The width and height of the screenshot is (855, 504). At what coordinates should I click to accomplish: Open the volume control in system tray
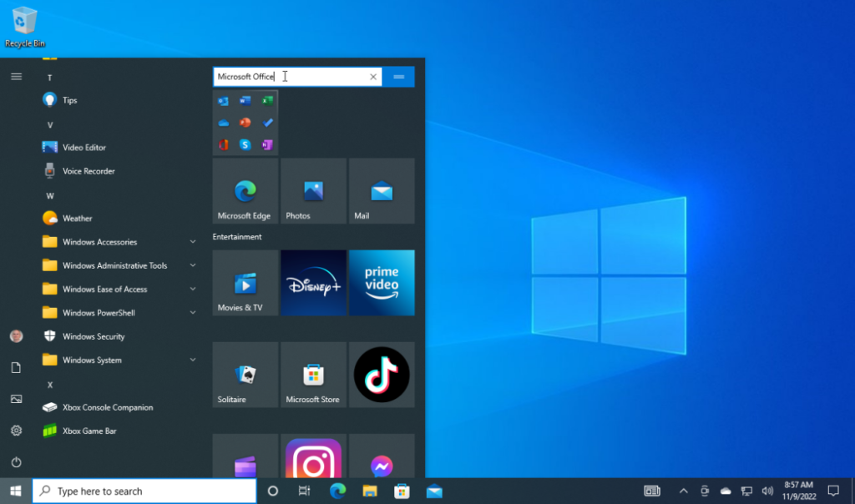coord(767,491)
